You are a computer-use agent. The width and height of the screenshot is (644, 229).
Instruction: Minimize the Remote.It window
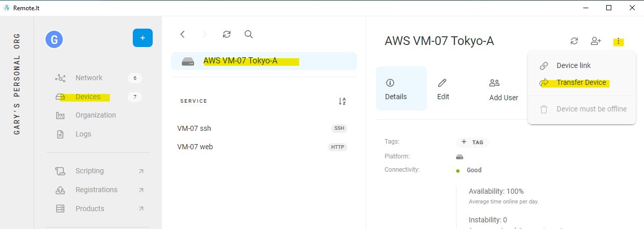585,8
